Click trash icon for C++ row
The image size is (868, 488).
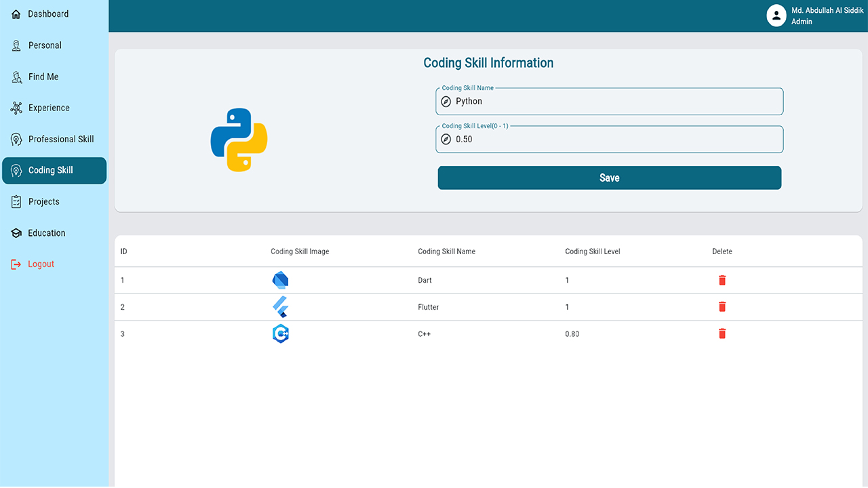click(x=722, y=333)
